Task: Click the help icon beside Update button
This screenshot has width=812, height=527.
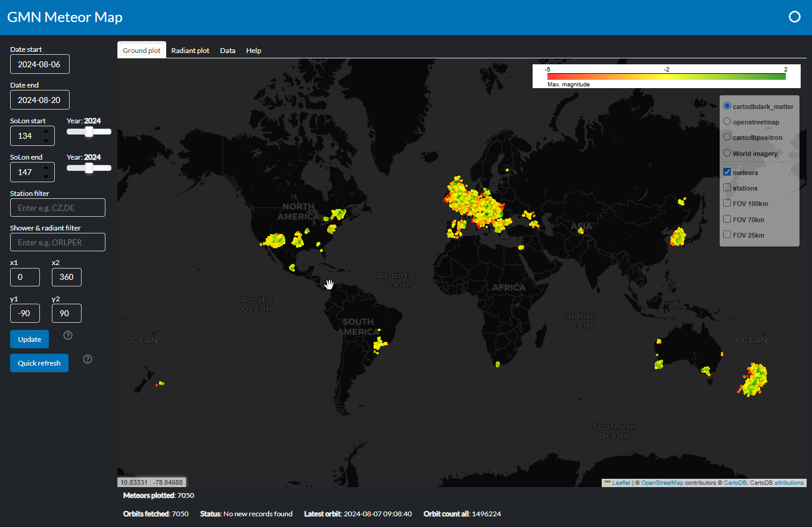Action: [68, 335]
